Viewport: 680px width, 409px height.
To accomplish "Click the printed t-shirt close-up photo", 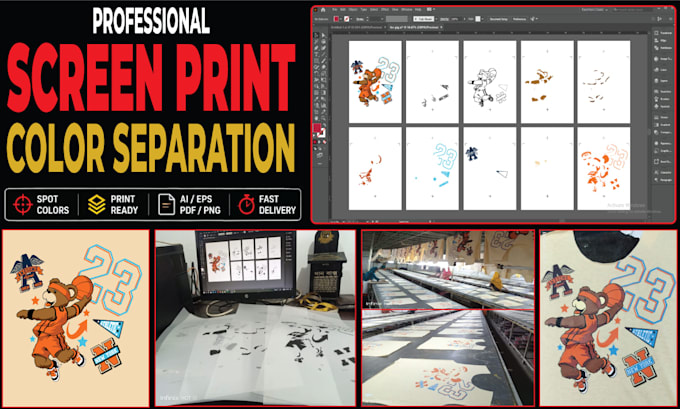I will coord(608,318).
